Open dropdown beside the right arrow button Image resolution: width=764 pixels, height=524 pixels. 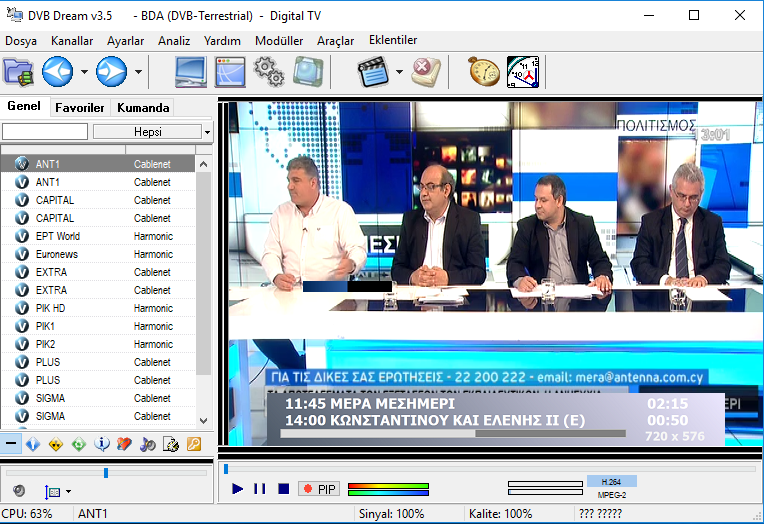click(138, 72)
